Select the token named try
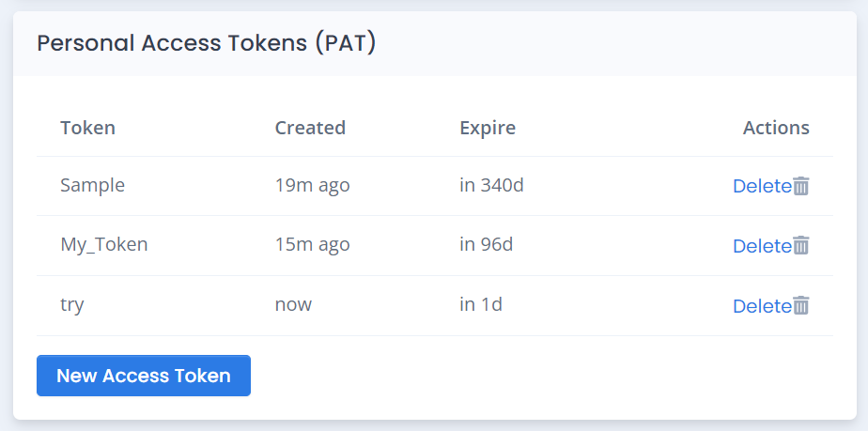This screenshot has height=431, width=868. click(72, 305)
